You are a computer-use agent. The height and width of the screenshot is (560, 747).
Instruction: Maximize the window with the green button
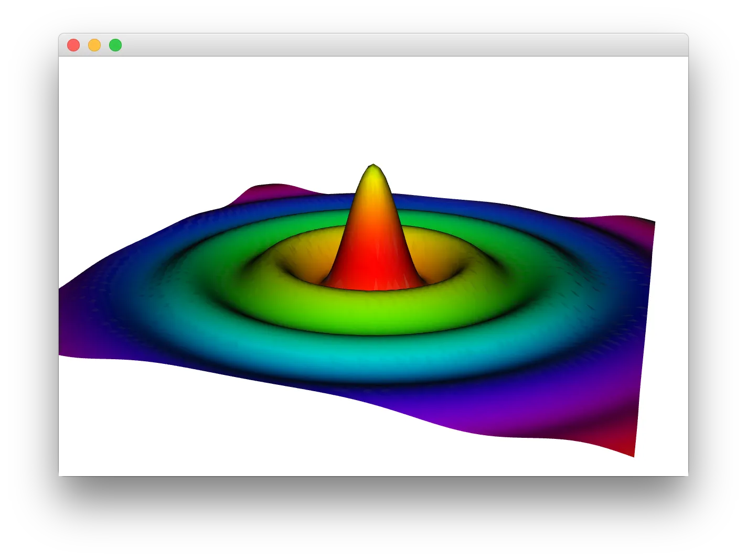(x=115, y=45)
